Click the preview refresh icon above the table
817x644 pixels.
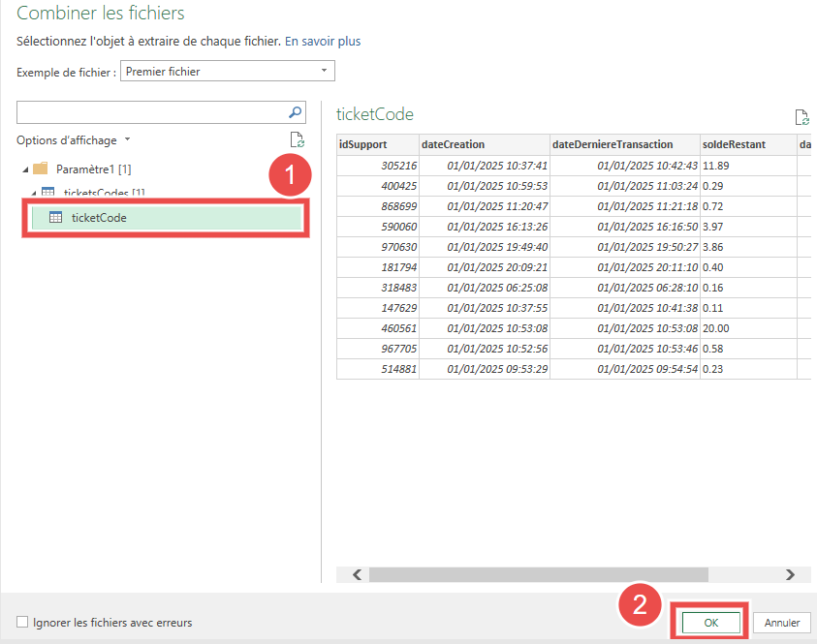tap(801, 117)
